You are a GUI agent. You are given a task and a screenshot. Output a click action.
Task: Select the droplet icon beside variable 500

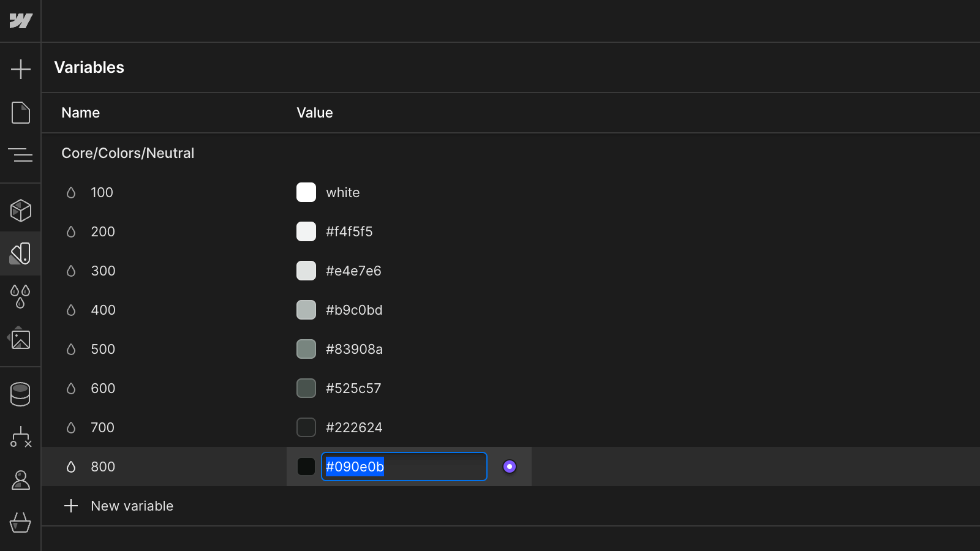[x=72, y=349]
